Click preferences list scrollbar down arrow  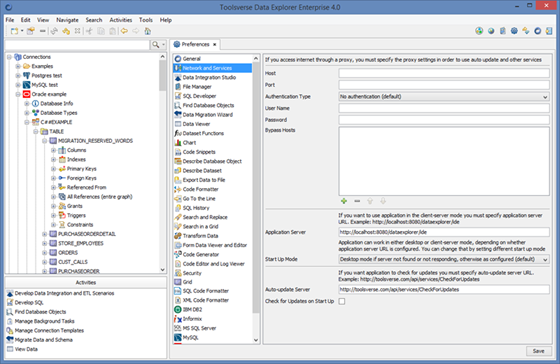click(x=256, y=340)
